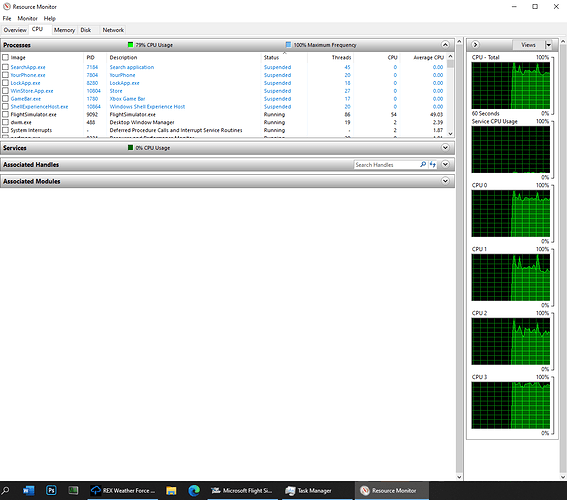This screenshot has width=567, height=500.
Task: Open the Views dropdown arrow
Action: tap(549, 45)
